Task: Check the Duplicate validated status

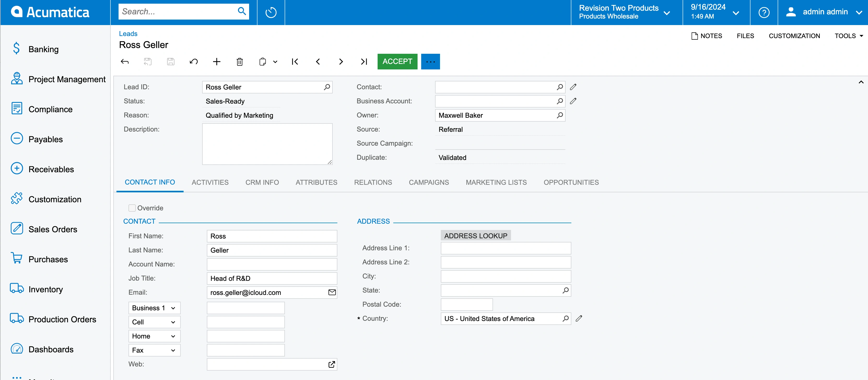Action: pyautogui.click(x=452, y=158)
